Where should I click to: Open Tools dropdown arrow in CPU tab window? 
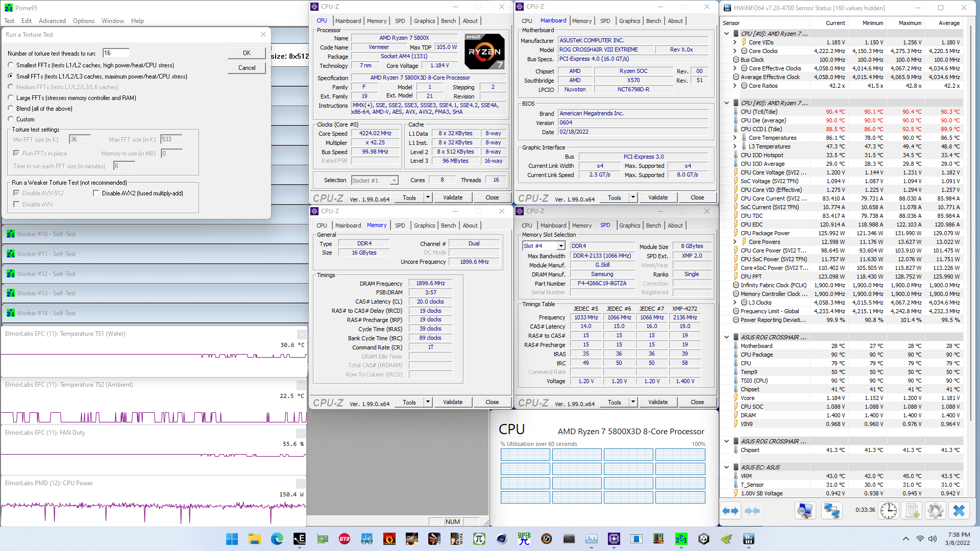[428, 197]
